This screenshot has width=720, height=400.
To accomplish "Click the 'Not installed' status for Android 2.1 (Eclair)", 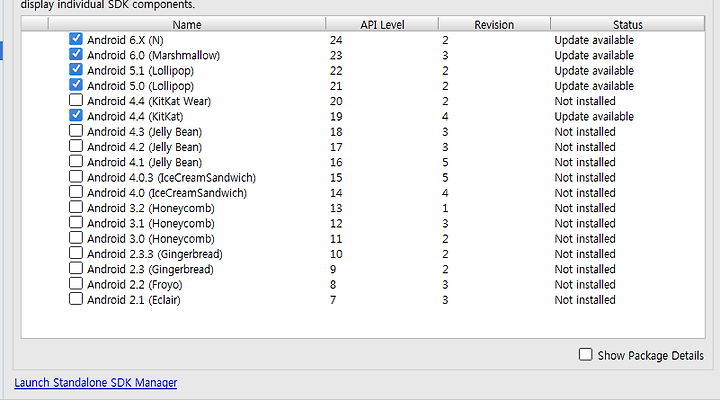I will pyautogui.click(x=585, y=300).
